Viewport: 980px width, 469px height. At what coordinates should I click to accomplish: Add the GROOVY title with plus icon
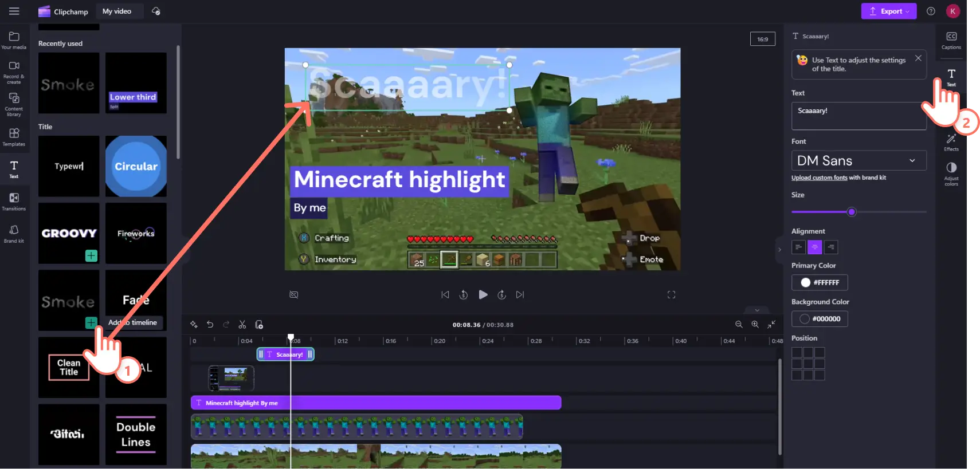(x=91, y=255)
